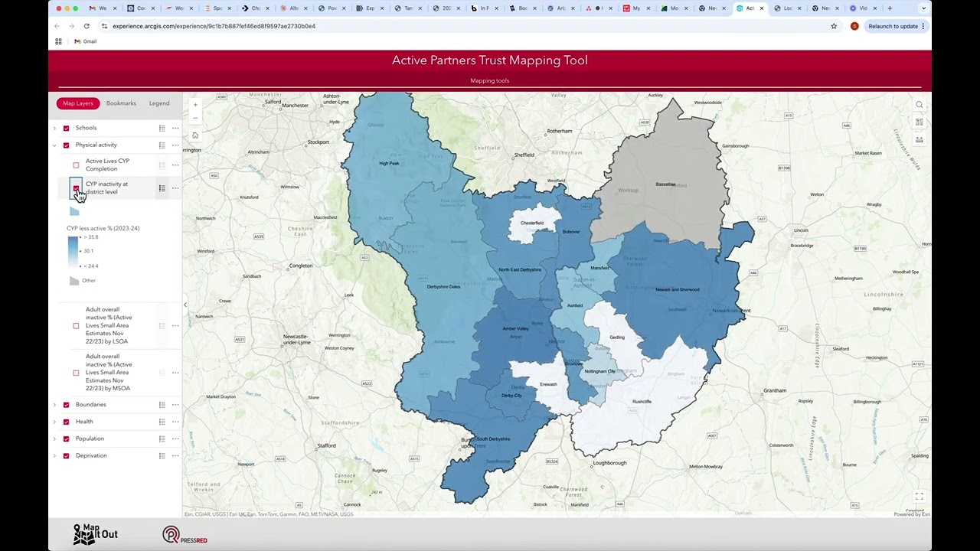980x551 pixels.
Task: Open legend icon for CYP inactivity layer
Action: tap(162, 187)
